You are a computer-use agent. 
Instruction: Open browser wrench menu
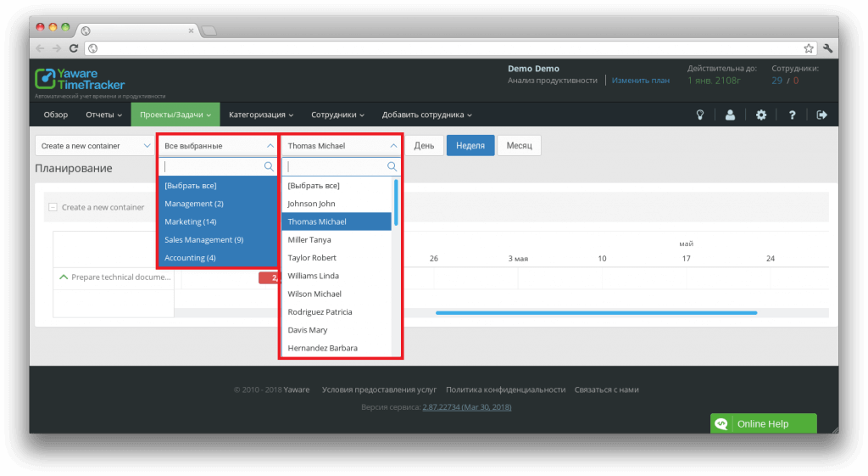tap(827, 48)
